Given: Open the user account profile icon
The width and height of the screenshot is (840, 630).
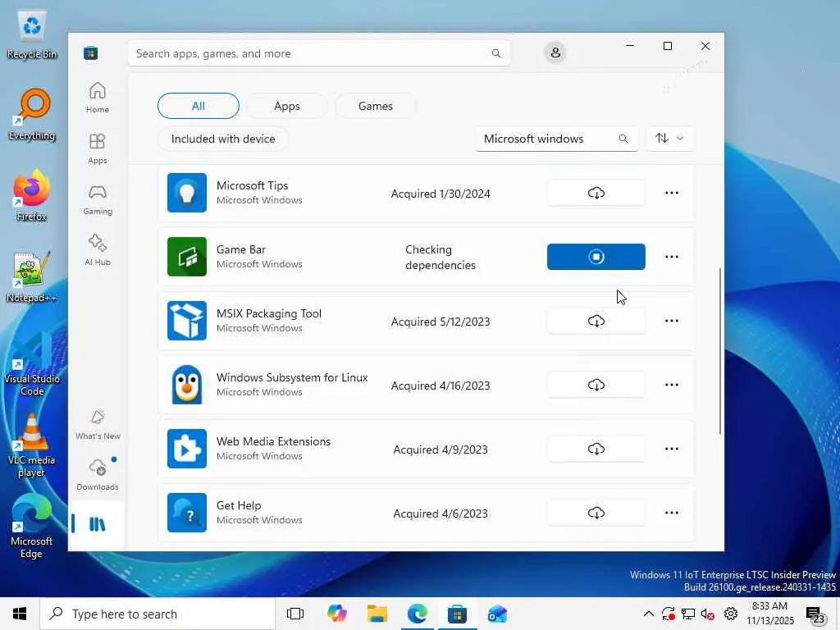Looking at the screenshot, I should click(x=555, y=52).
